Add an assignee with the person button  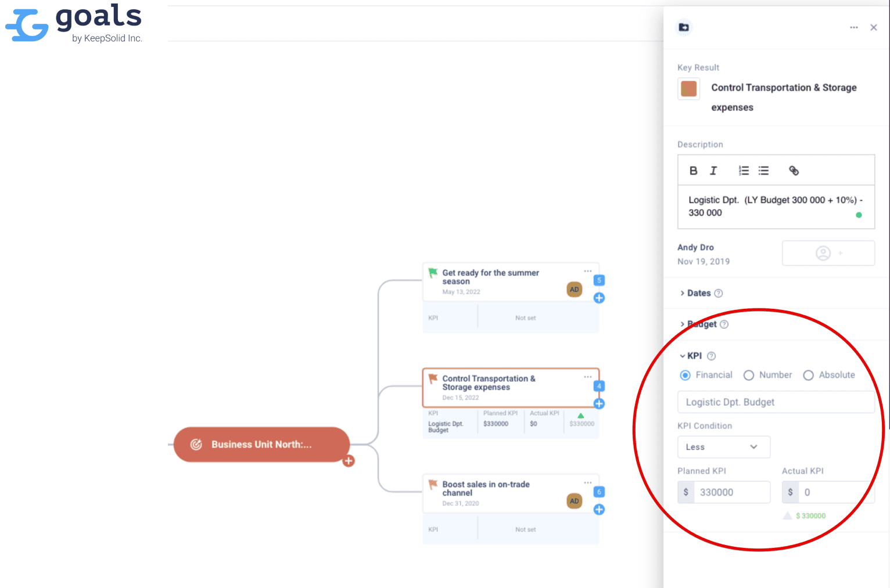pyautogui.click(x=828, y=253)
